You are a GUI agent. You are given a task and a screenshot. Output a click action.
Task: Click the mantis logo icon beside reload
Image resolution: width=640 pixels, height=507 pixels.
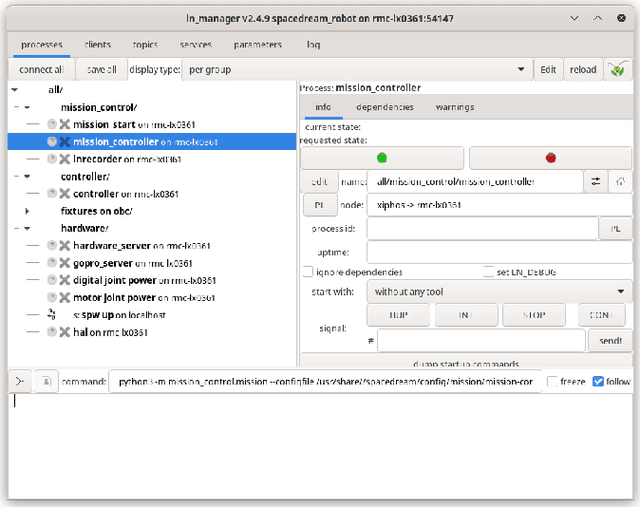coord(619,69)
